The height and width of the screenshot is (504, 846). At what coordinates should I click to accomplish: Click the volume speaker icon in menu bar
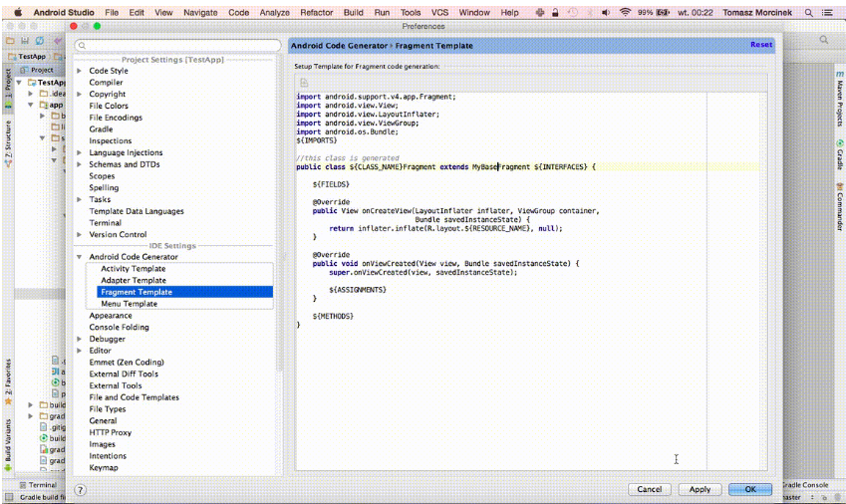tap(606, 12)
